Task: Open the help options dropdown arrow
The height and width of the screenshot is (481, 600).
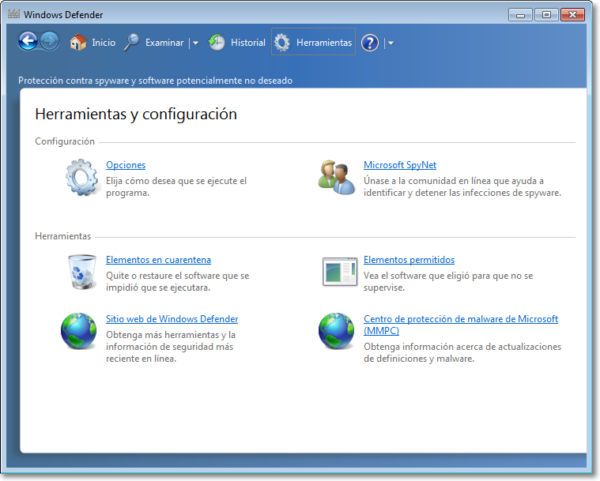Action: tap(390, 43)
